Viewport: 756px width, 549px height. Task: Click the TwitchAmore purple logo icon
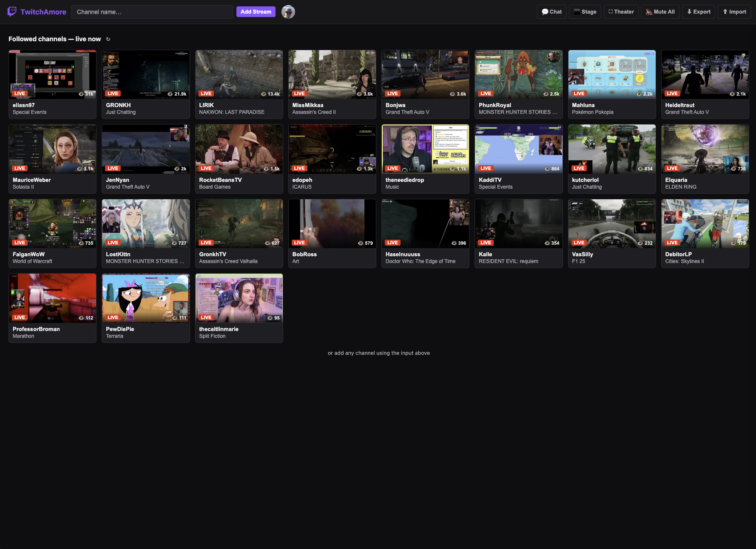[x=11, y=11]
